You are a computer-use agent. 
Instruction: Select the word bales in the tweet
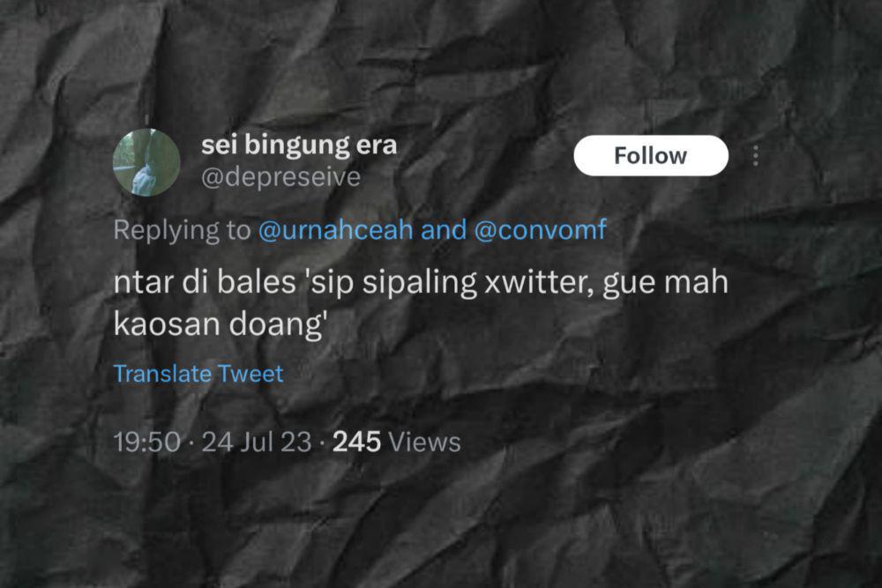pos(256,281)
